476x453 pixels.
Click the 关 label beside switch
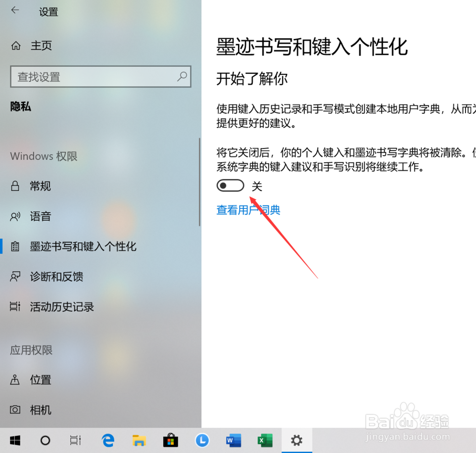click(x=257, y=187)
